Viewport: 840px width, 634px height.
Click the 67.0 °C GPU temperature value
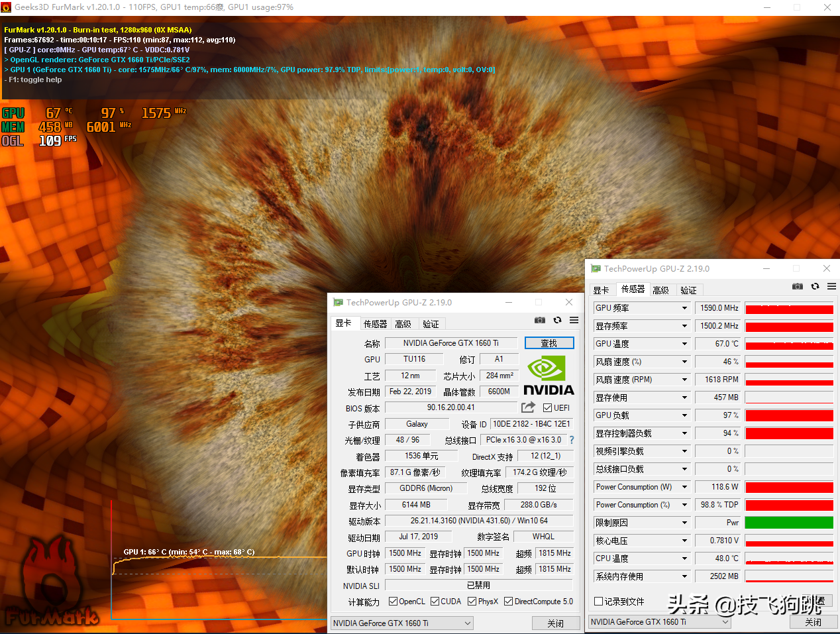tap(719, 344)
